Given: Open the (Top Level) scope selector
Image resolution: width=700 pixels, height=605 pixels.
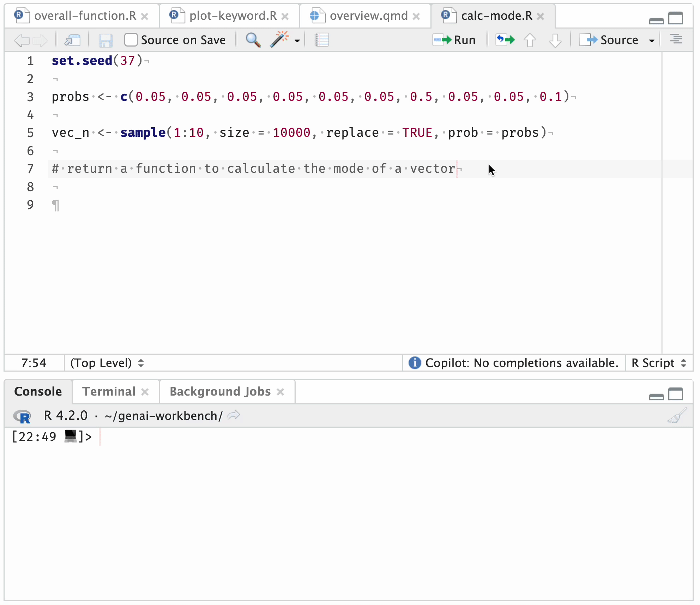Looking at the screenshot, I should pos(106,363).
